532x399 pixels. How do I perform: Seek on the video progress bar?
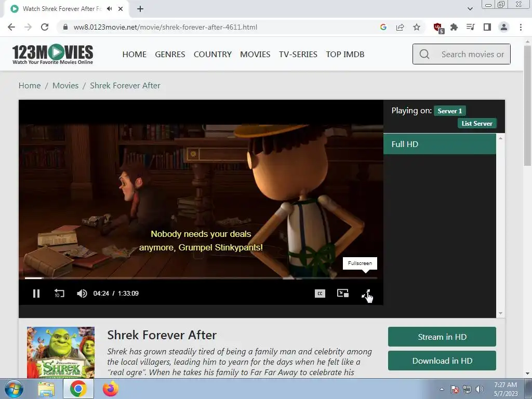click(201, 278)
